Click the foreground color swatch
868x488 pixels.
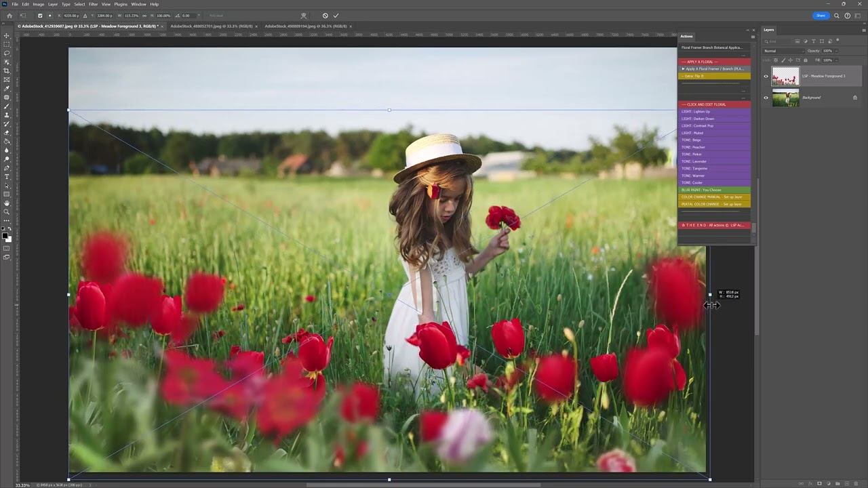tap(5, 236)
